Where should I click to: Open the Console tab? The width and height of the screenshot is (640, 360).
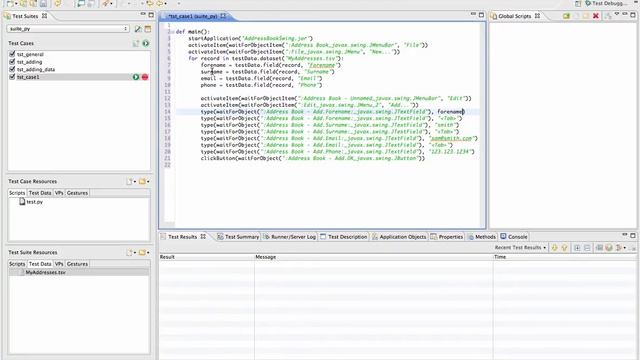[514, 237]
